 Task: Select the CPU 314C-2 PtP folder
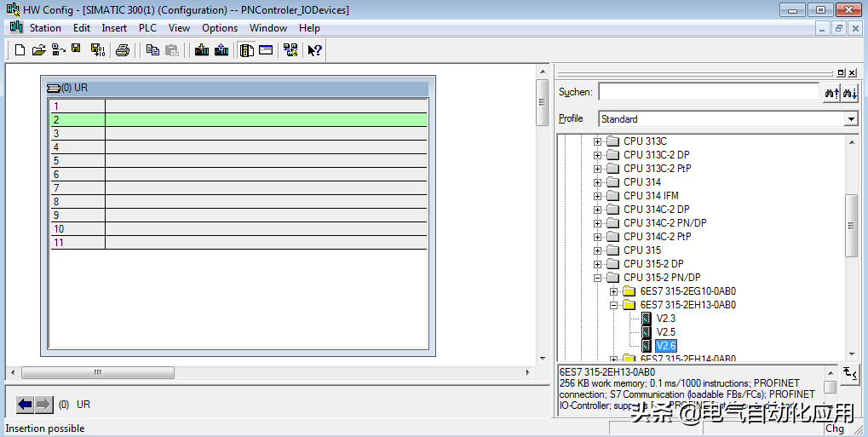click(x=657, y=237)
